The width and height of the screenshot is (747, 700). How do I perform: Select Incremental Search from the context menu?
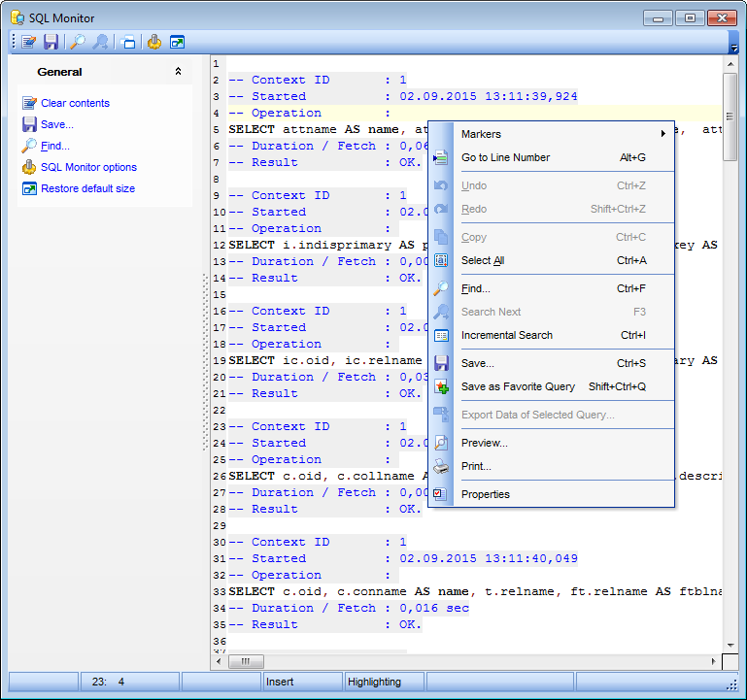[506, 335]
